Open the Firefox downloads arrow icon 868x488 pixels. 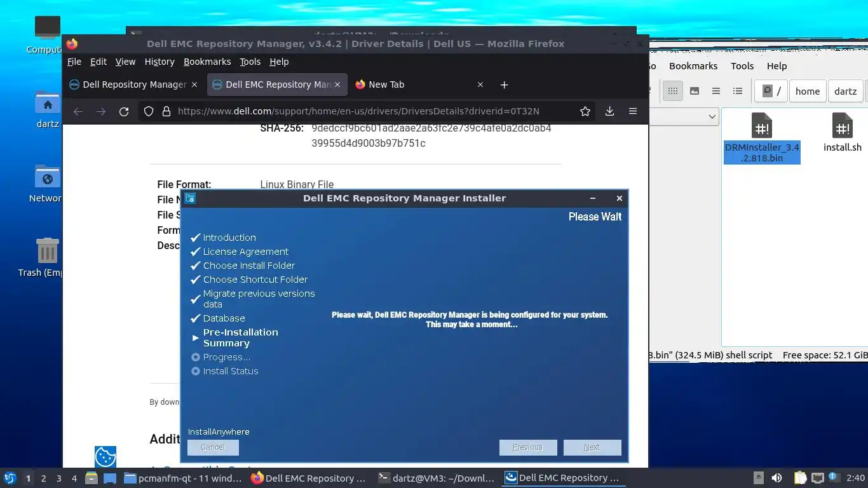[609, 111]
